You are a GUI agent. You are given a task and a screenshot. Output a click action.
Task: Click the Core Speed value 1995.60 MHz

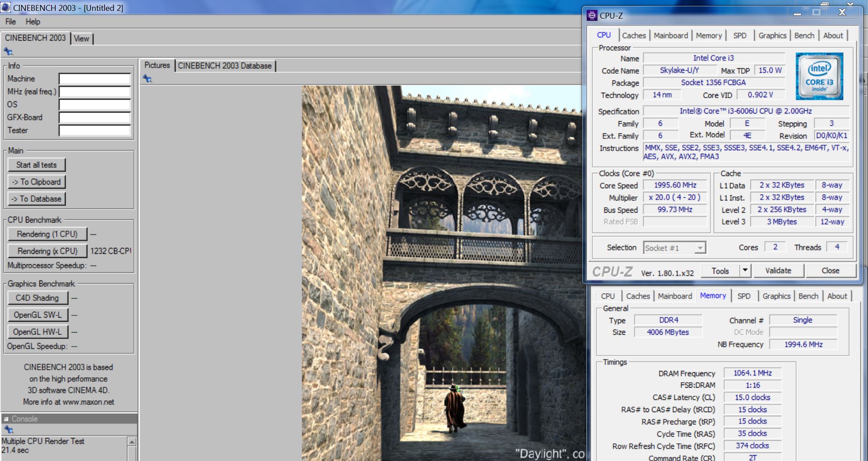click(675, 185)
